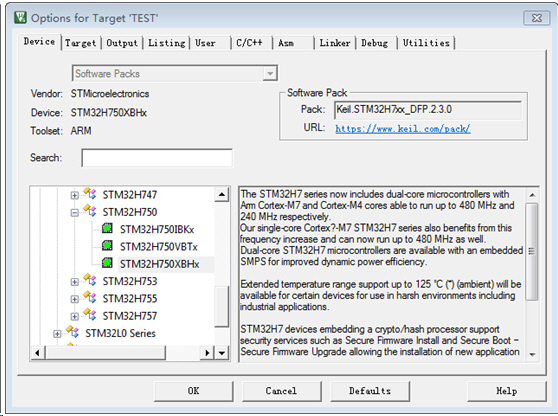558x416 pixels.
Task: Open the keil.com/pack URL link
Action: (x=402, y=128)
